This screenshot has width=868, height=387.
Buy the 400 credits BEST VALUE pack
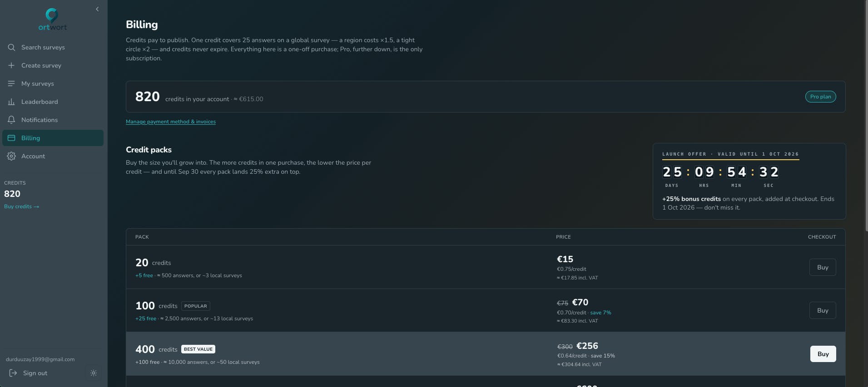click(823, 354)
